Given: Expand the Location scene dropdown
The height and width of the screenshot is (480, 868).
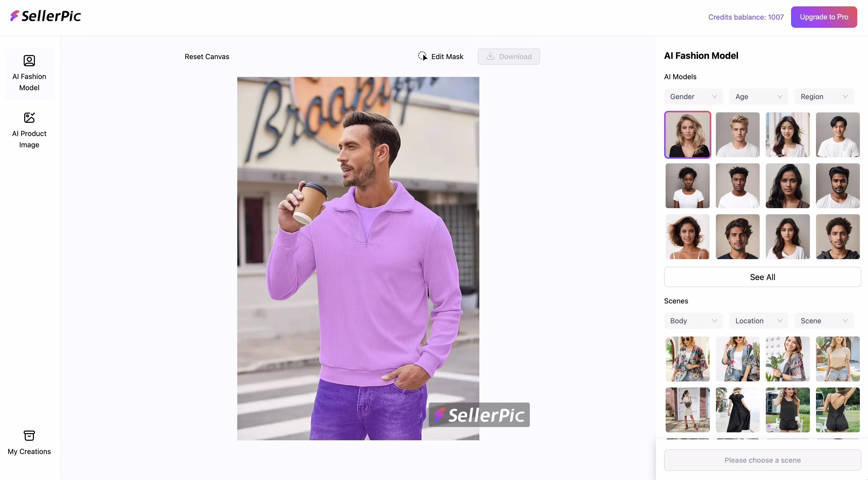Looking at the screenshot, I should point(758,321).
